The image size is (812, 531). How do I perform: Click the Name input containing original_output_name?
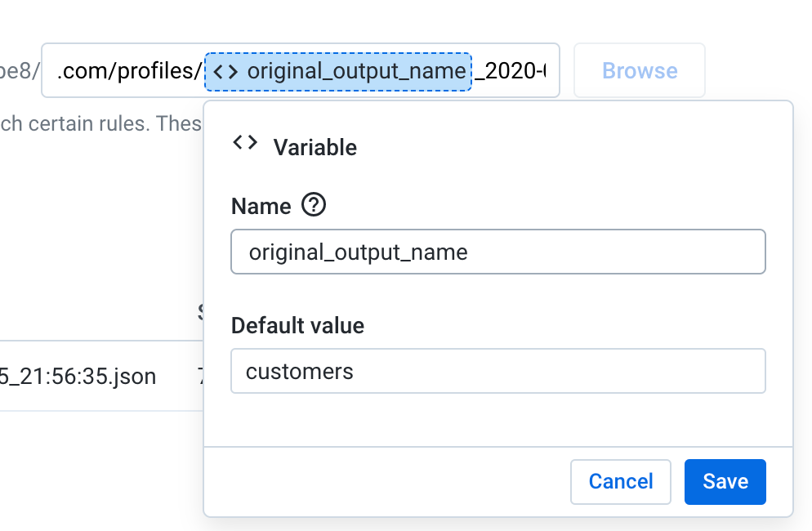coord(497,252)
